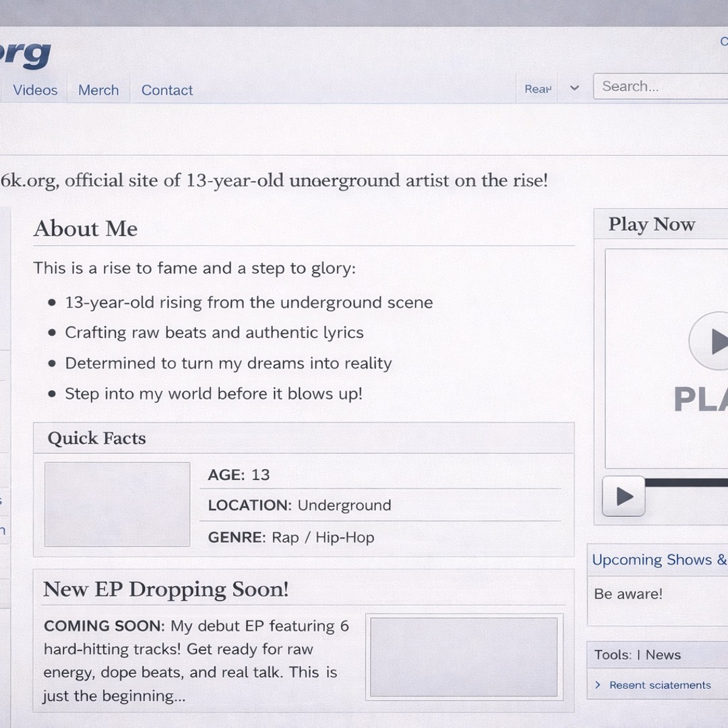This screenshot has height=728, width=728.
Task: Open the Videos menu tab
Action: (35, 90)
